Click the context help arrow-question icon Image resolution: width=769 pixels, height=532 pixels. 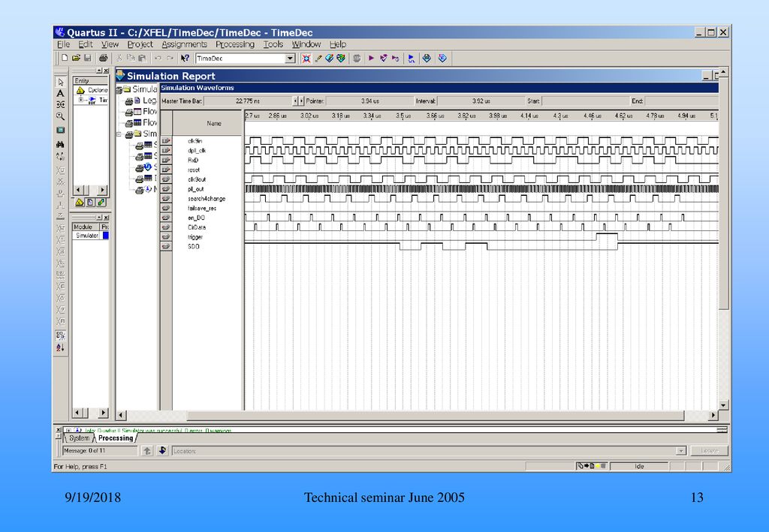tap(185, 58)
